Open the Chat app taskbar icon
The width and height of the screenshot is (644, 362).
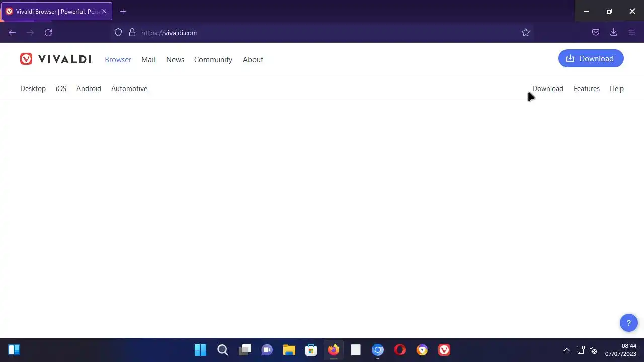(267, 350)
